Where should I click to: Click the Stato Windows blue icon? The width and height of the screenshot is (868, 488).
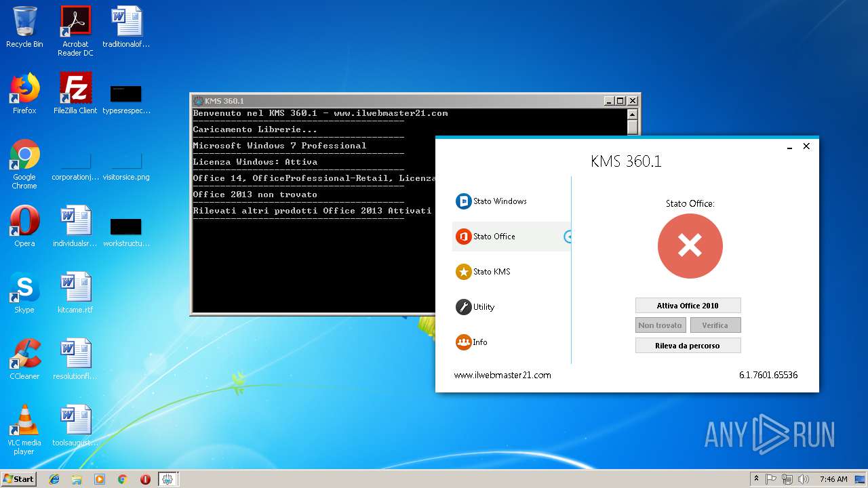pyautogui.click(x=463, y=201)
